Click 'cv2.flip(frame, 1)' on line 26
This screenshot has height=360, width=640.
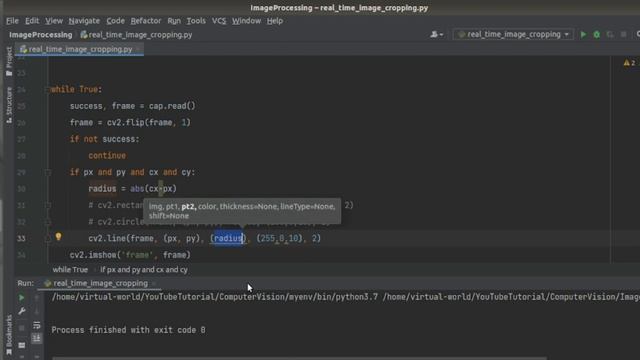click(x=149, y=122)
